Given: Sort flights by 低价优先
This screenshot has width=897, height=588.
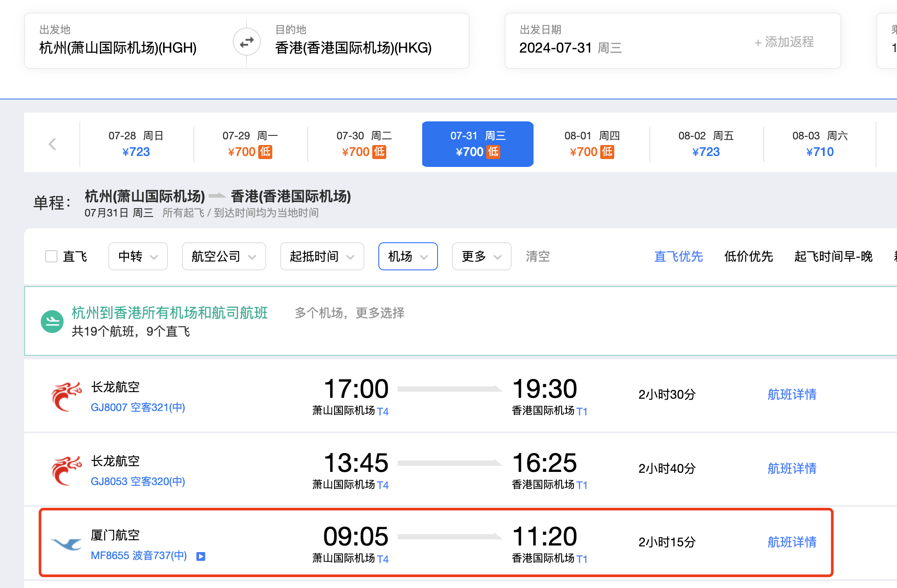Looking at the screenshot, I should (x=748, y=256).
